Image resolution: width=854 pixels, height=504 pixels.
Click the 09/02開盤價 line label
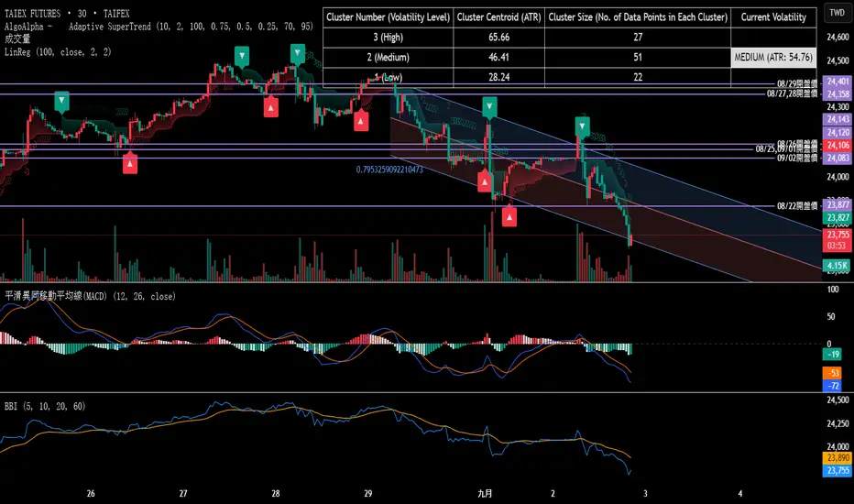point(797,158)
